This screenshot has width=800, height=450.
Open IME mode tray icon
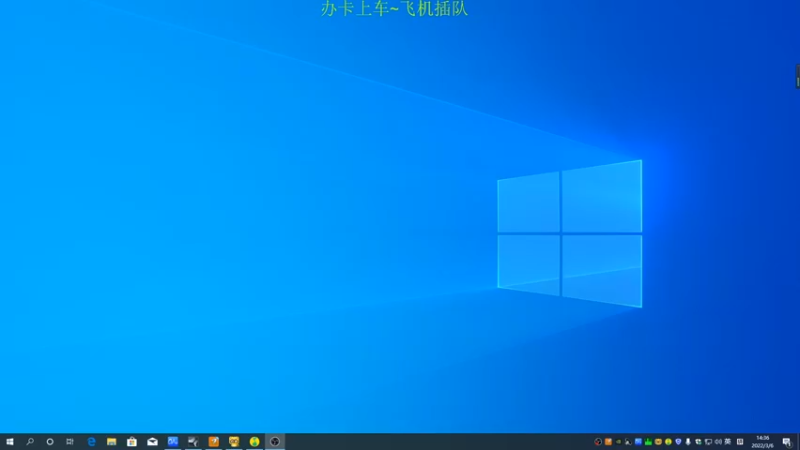pyautogui.click(x=740, y=442)
